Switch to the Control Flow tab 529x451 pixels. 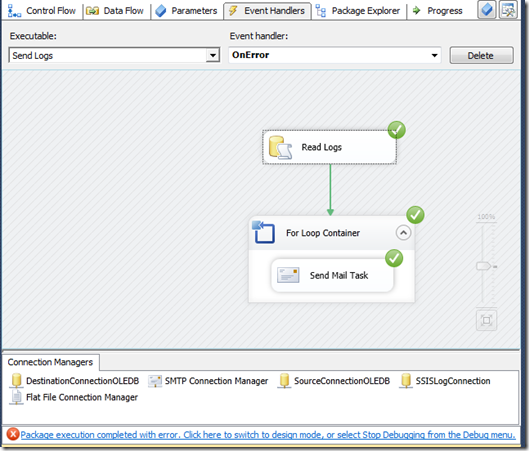point(42,11)
